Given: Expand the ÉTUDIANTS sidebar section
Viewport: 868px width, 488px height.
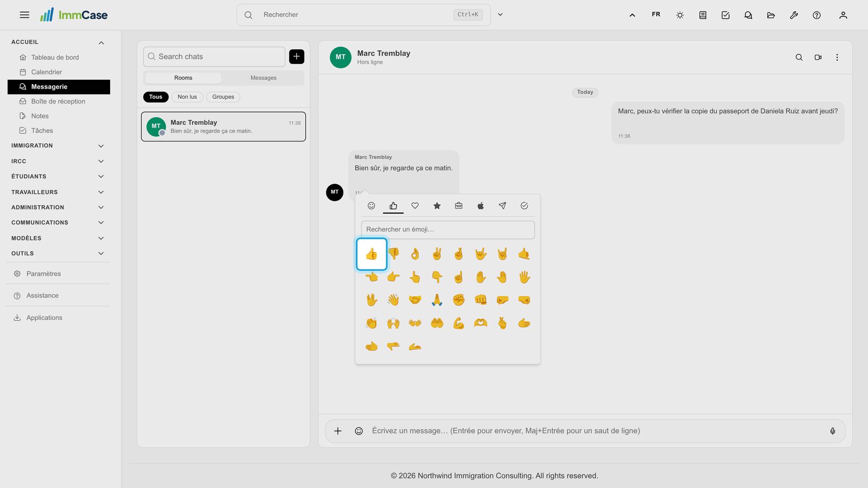Looking at the screenshot, I should pyautogui.click(x=58, y=177).
